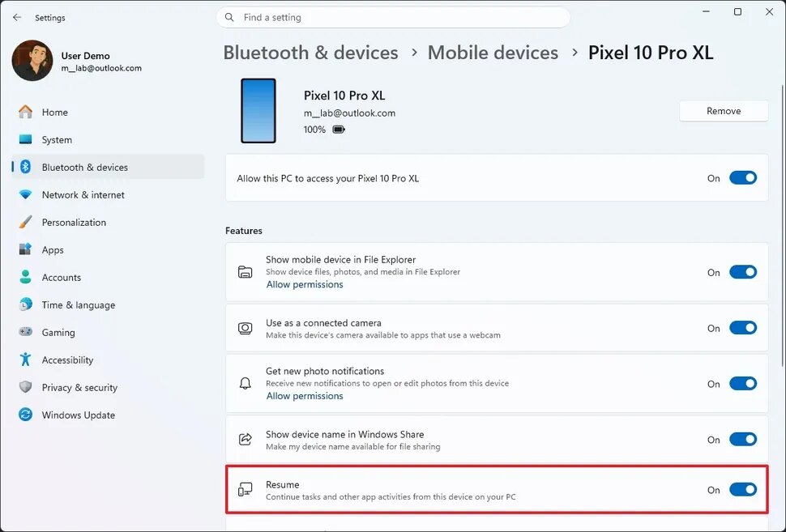Click the vertical scrollbar on the right

[x=782, y=225]
